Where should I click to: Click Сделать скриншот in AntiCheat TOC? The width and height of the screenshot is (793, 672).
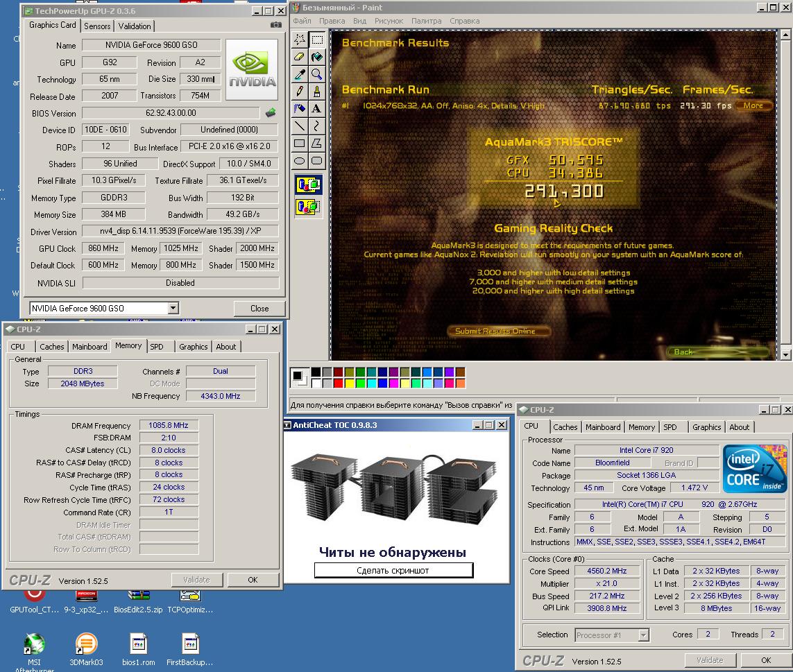point(393,570)
